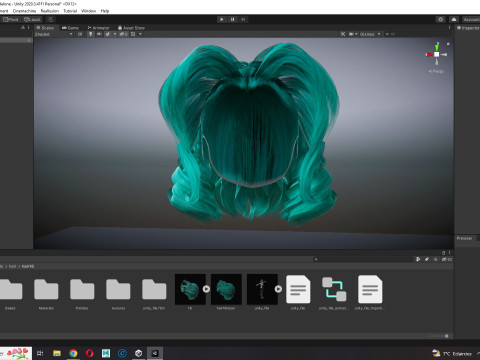This screenshot has width=480, height=360.
Task: Toggle the 2D scene view mode
Action: pyautogui.click(x=80, y=34)
